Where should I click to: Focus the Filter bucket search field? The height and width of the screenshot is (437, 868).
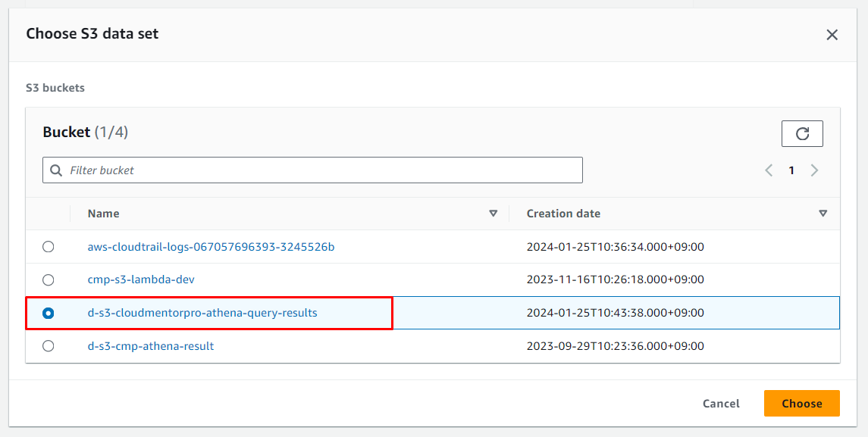(318, 170)
